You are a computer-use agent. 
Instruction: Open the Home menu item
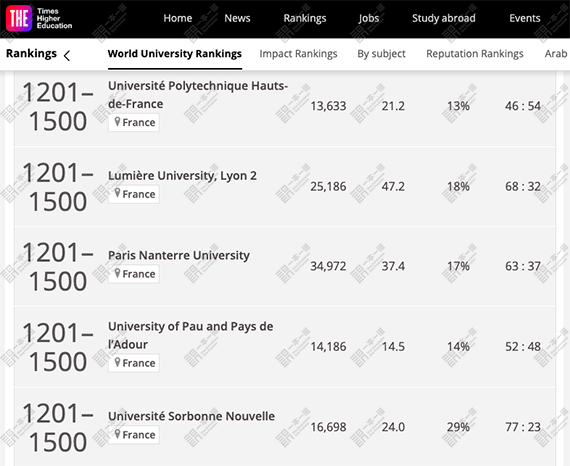[177, 18]
